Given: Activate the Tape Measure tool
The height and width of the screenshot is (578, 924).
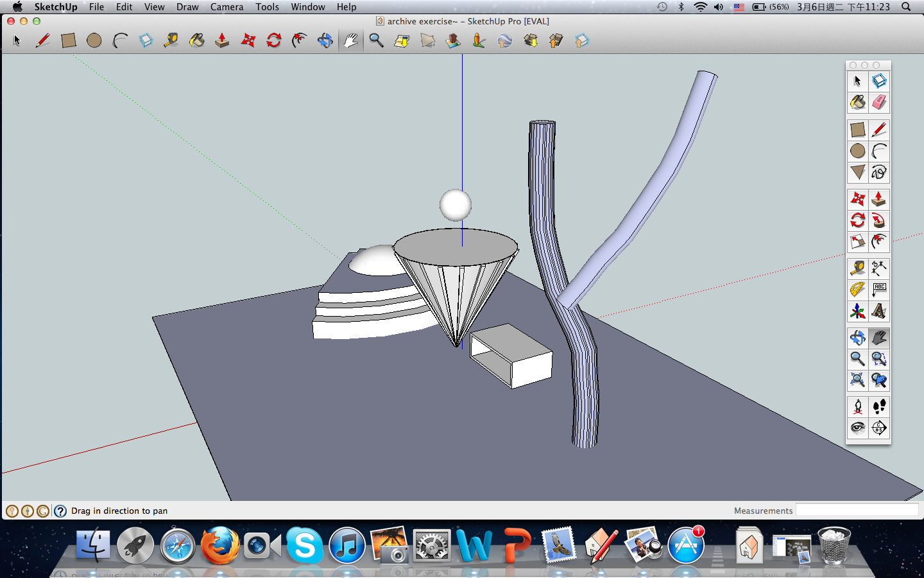Looking at the screenshot, I should click(x=857, y=268).
